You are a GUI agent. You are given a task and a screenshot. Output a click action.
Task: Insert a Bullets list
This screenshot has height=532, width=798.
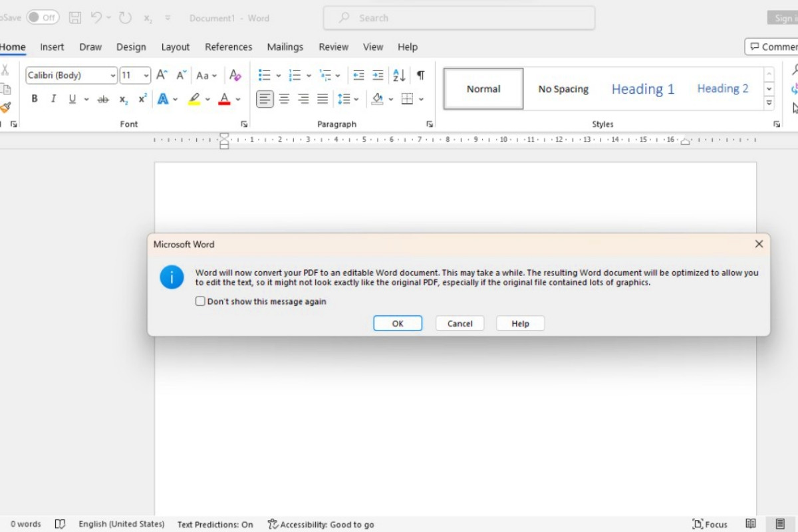[264, 75]
